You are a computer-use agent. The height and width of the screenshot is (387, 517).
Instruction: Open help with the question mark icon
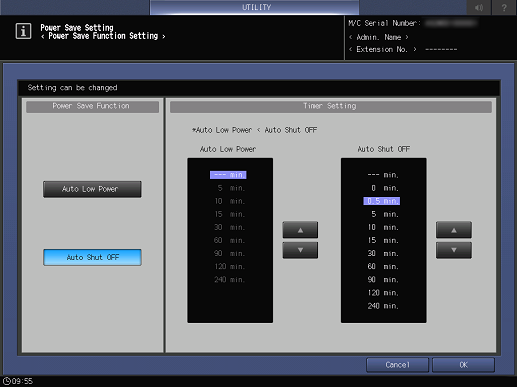[x=504, y=7]
